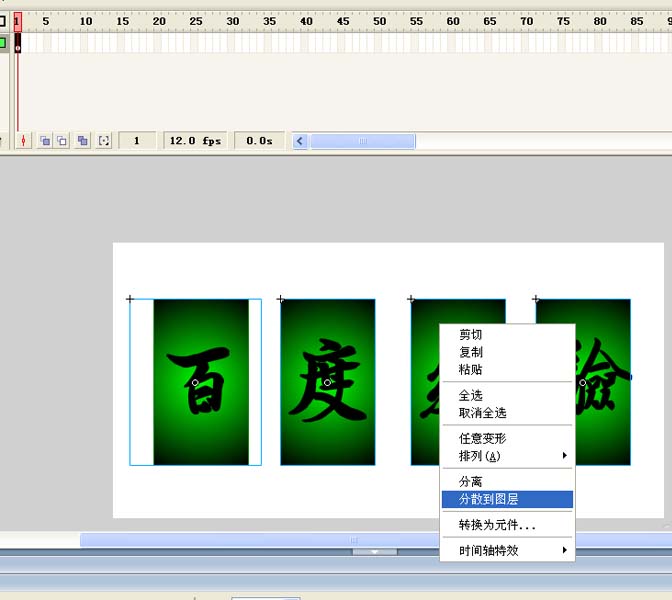The height and width of the screenshot is (600, 672).
Task: Open Modify Onion Markers menu
Action: tap(104, 141)
